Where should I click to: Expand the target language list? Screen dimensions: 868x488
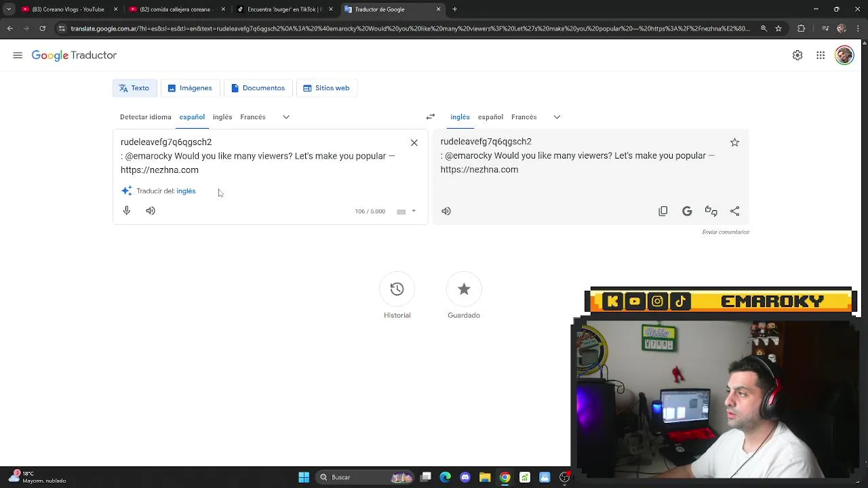557,117
